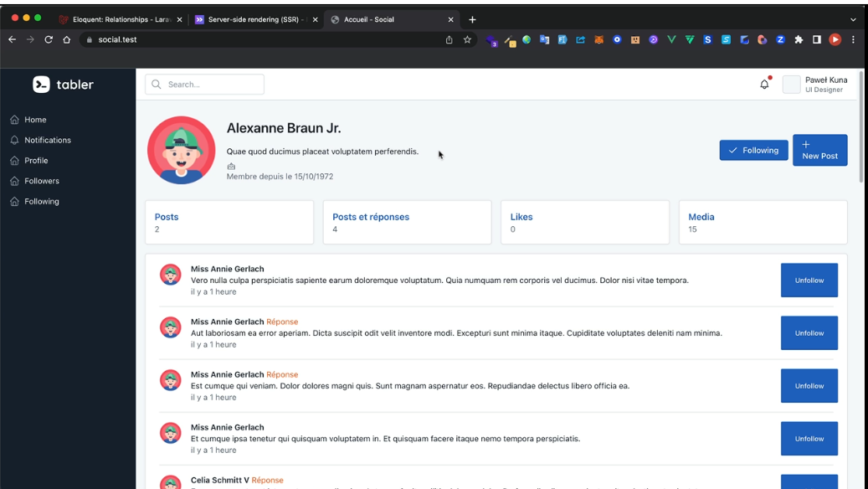Open the Vue.js devtools extension icon

click(670, 39)
